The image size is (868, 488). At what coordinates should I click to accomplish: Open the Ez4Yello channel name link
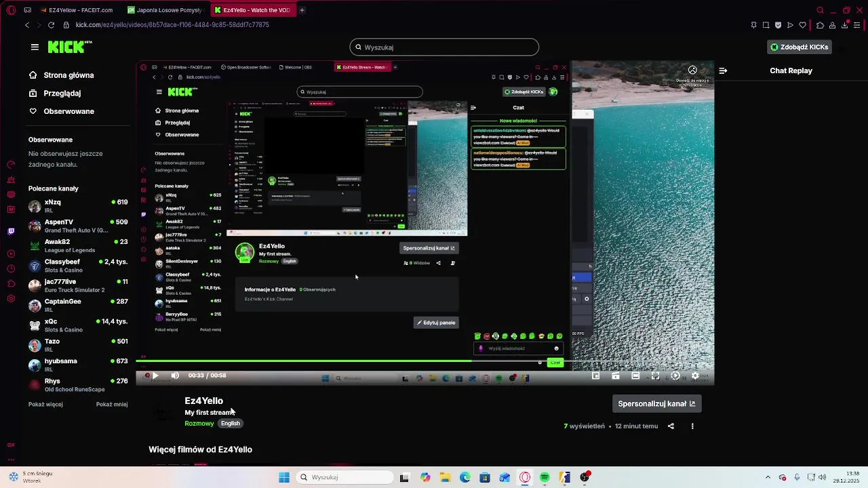pyautogui.click(x=203, y=401)
